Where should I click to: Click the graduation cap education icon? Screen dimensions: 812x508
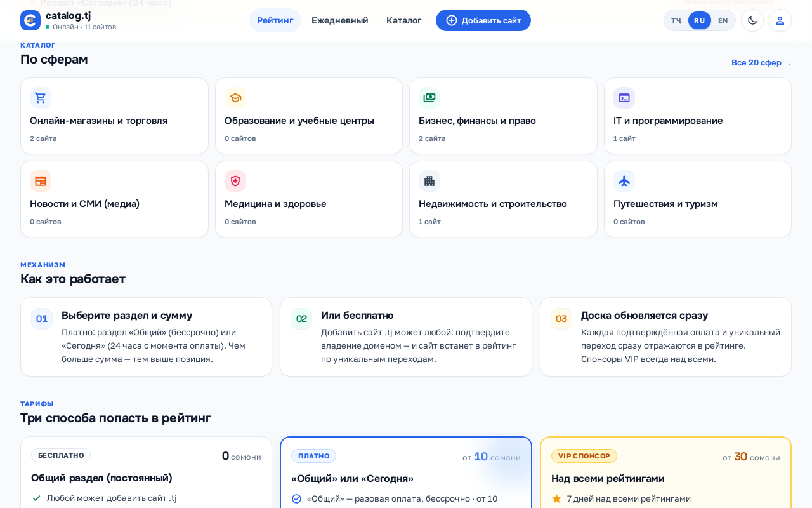(x=235, y=98)
